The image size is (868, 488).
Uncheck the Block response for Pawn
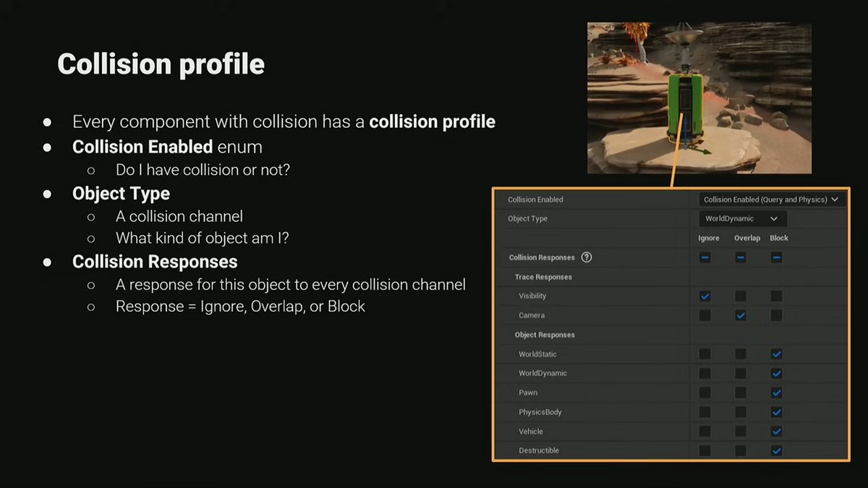point(777,393)
